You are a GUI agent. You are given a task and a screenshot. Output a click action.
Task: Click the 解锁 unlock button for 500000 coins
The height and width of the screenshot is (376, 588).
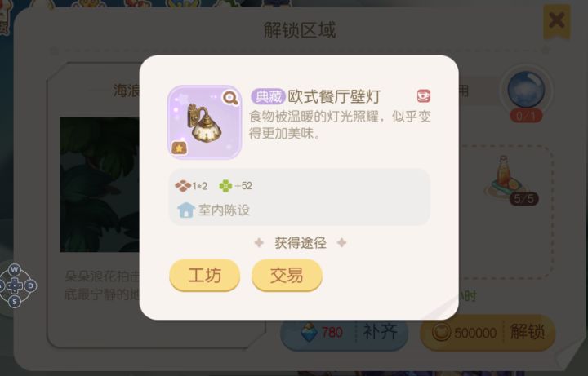[x=488, y=332]
